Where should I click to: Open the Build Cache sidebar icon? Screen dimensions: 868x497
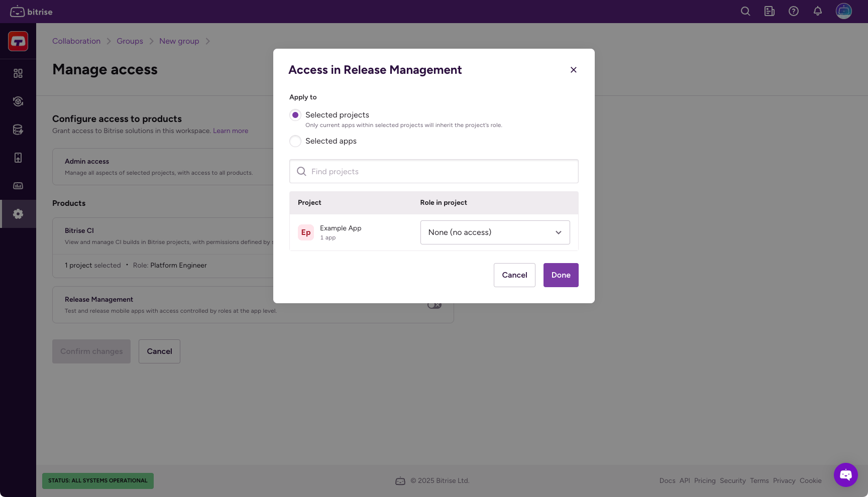pyautogui.click(x=18, y=129)
